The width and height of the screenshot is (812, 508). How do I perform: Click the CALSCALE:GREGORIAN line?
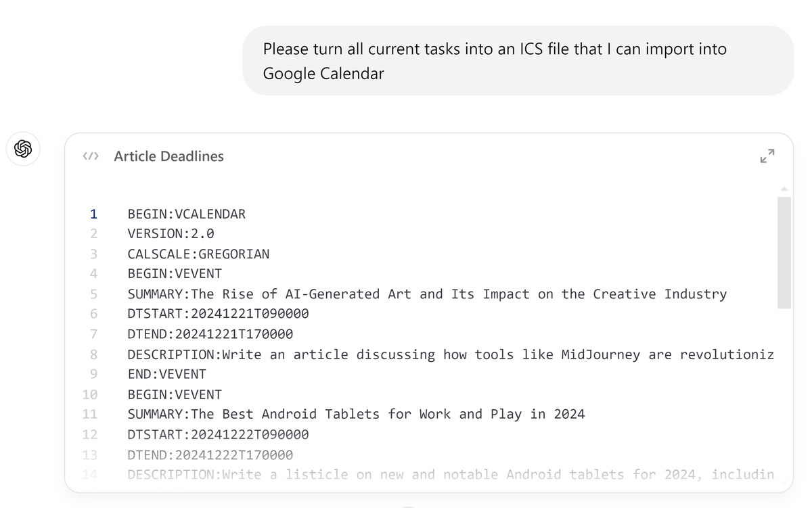pos(198,254)
